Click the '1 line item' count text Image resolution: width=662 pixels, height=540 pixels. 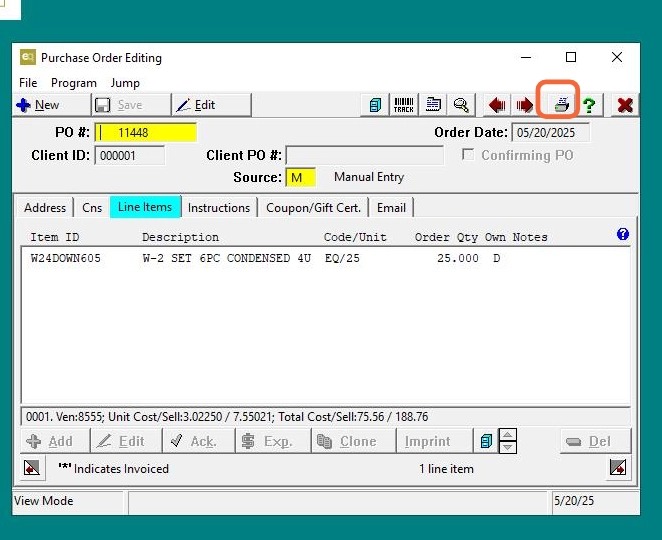tap(446, 469)
